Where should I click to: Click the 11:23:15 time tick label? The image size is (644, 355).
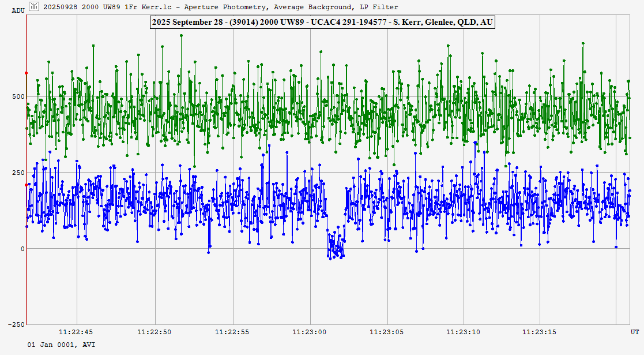click(540, 332)
